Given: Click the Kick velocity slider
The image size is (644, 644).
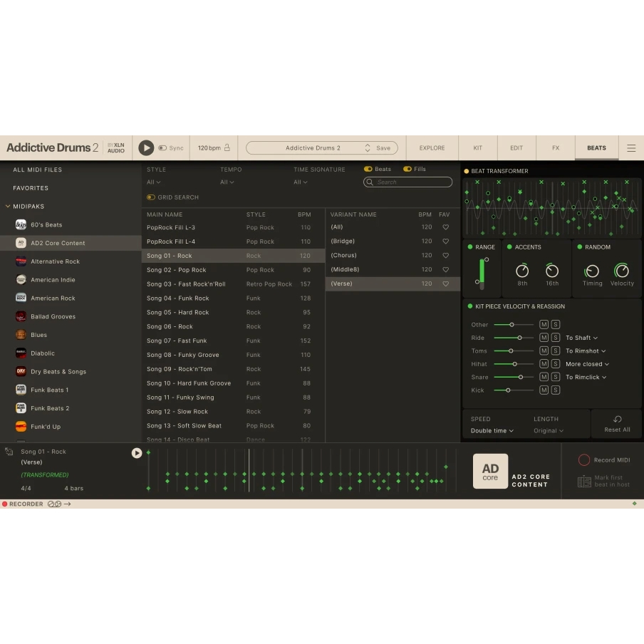Looking at the screenshot, I should [513, 390].
